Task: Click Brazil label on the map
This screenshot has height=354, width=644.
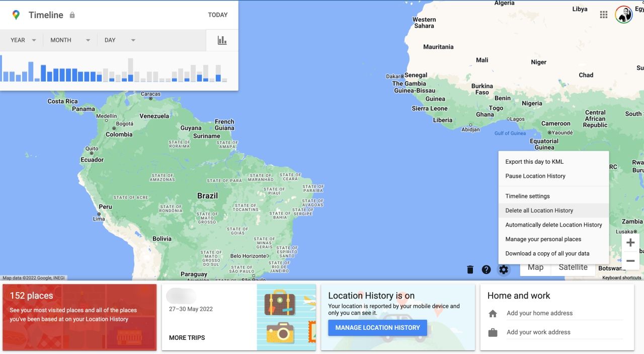Action: coord(207,196)
